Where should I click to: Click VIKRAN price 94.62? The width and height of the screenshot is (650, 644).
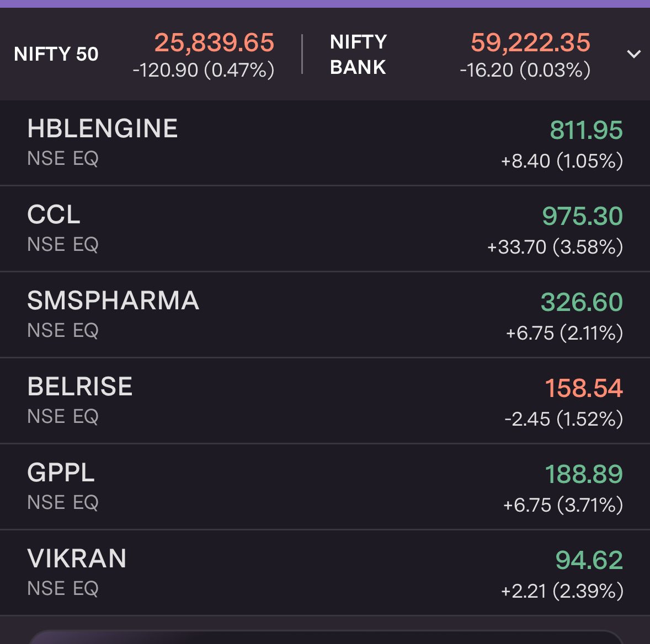point(589,560)
